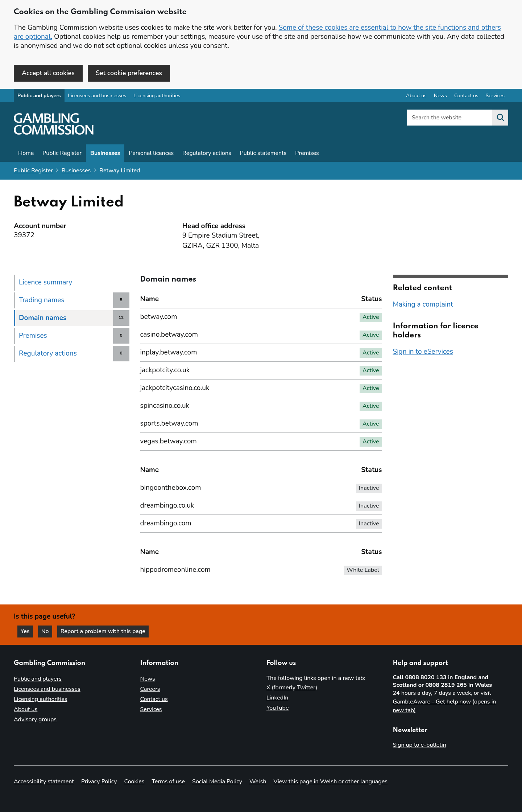The height and width of the screenshot is (812, 522).
Task: Open Services in the top bar
Action: coord(495,96)
